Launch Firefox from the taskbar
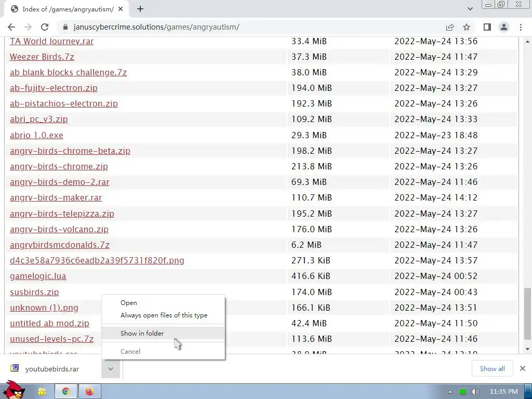The height and width of the screenshot is (399, 532). click(89, 392)
